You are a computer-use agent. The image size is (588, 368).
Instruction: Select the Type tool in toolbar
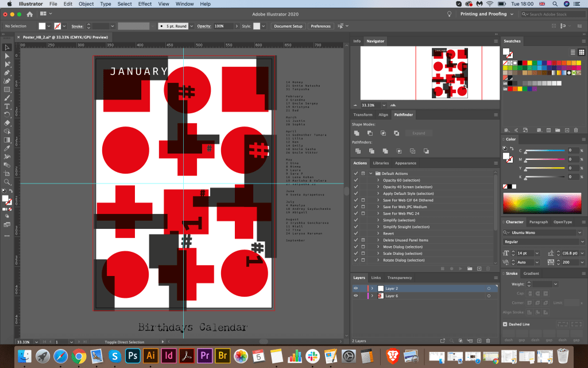pos(7,106)
